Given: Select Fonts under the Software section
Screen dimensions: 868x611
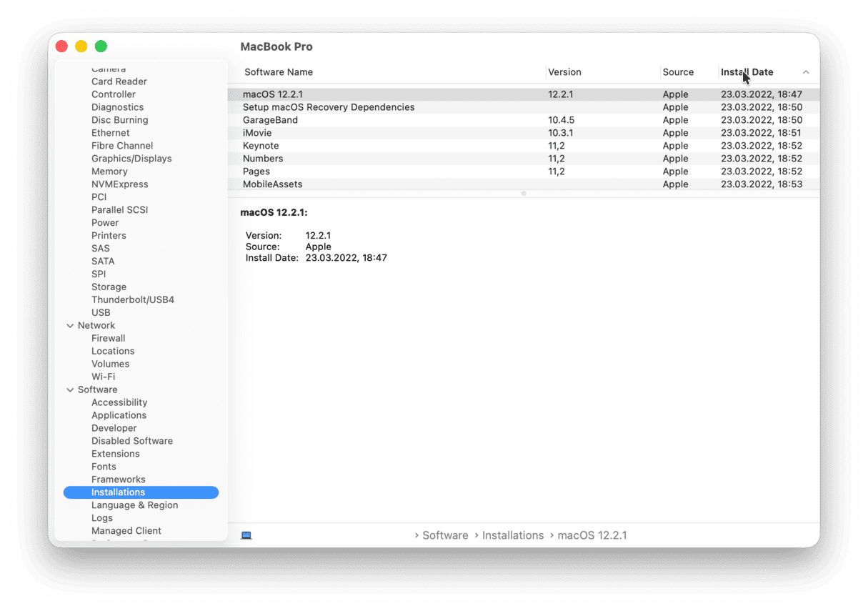Looking at the screenshot, I should (104, 467).
